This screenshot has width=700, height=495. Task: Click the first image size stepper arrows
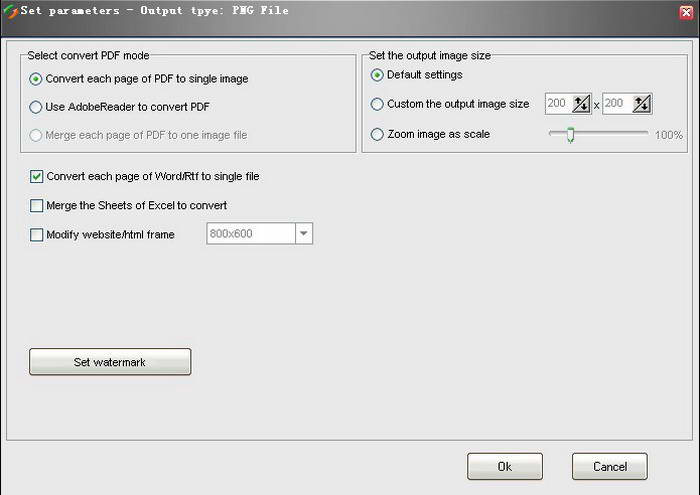[581, 104]
